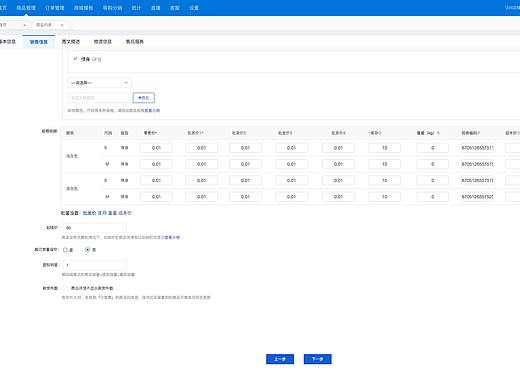Viewport: 520px width, 390px height.
Task: Open 商品管理 in the top navigation
Action: click(26, 8)
